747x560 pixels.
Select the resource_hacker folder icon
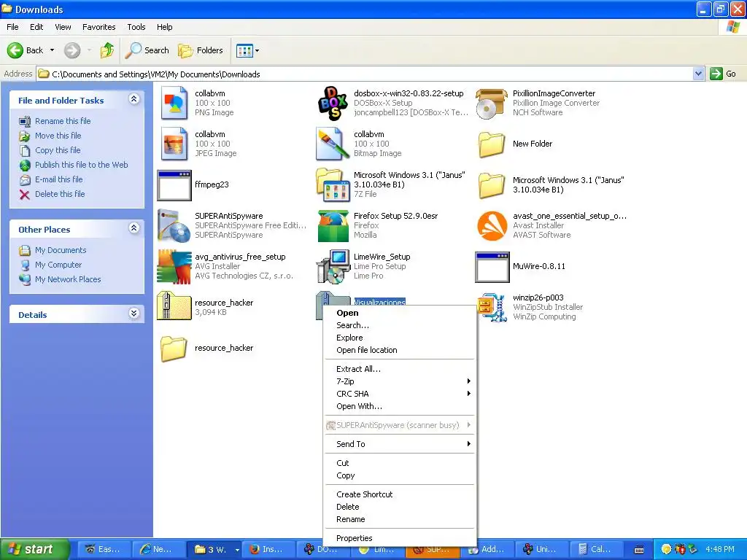click(174, 349)
